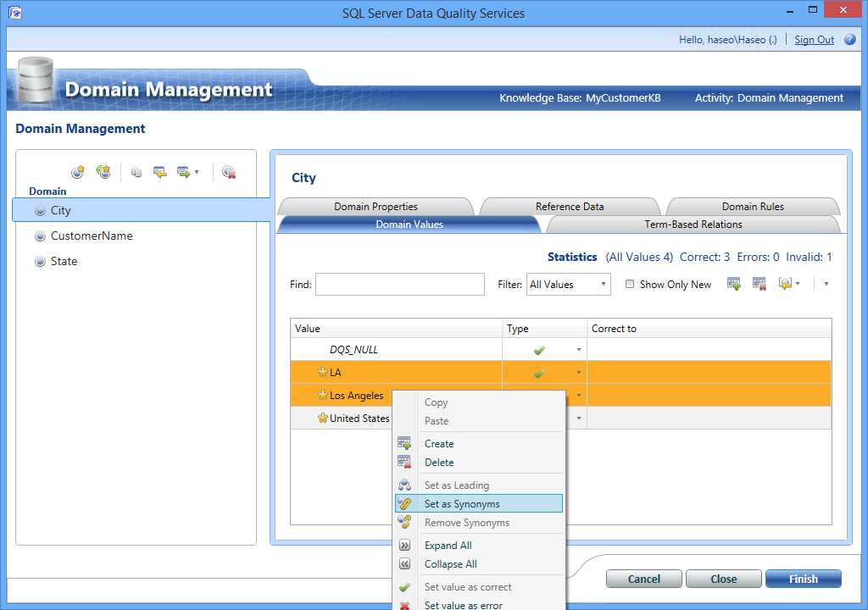The height and width of the screenshot is (610, 868).
Task: Click the Delete selected domain icon
Action: (229, 173)
